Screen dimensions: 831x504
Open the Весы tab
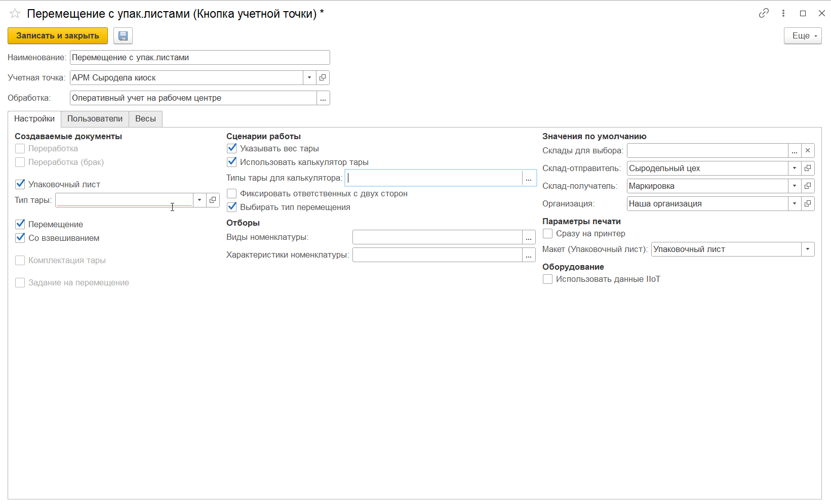click(145, 118)
